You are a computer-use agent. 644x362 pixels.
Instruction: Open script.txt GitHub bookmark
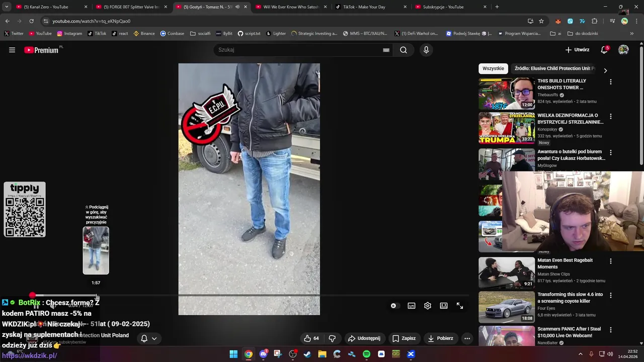pyautogui.click(x=249, y=34)
